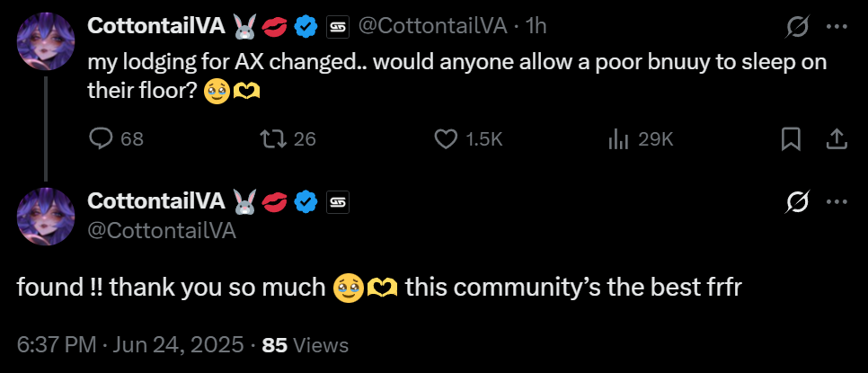Click the @CottontailVA handle under second tweet name
This screenshot has height=373, width=868.
tap(162, 230)
